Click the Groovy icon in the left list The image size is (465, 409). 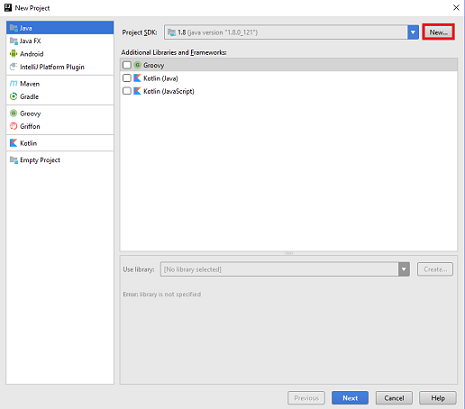tap(13, 113)
